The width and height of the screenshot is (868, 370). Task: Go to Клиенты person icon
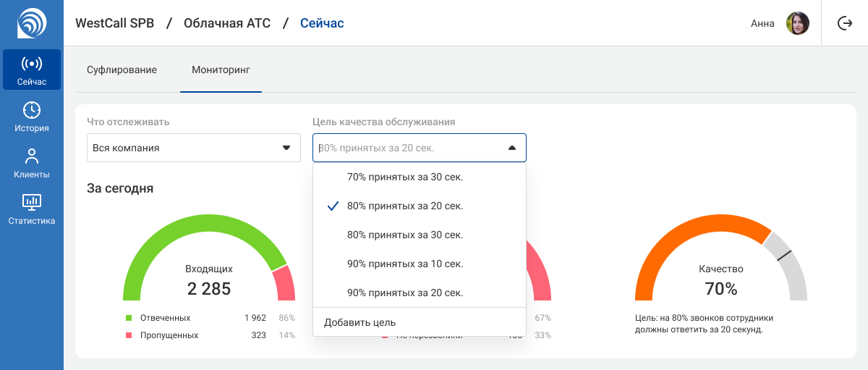click(x=32, y=156)
